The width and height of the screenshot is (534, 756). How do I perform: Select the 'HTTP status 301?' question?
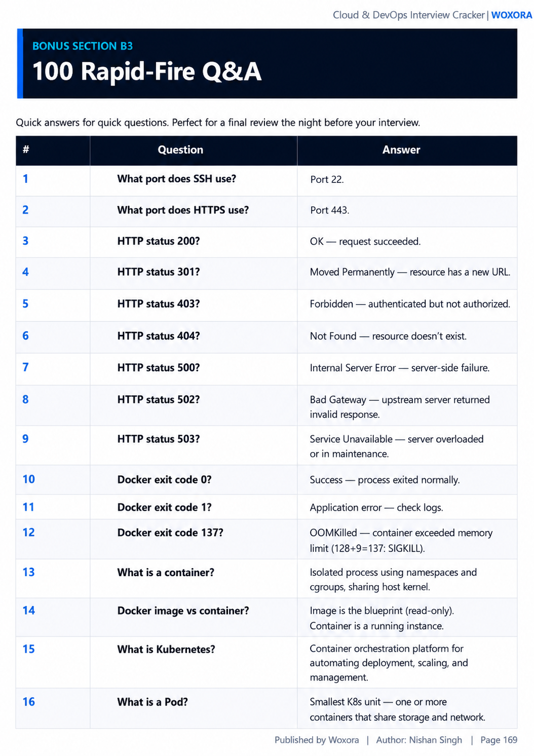coord(159,272)
